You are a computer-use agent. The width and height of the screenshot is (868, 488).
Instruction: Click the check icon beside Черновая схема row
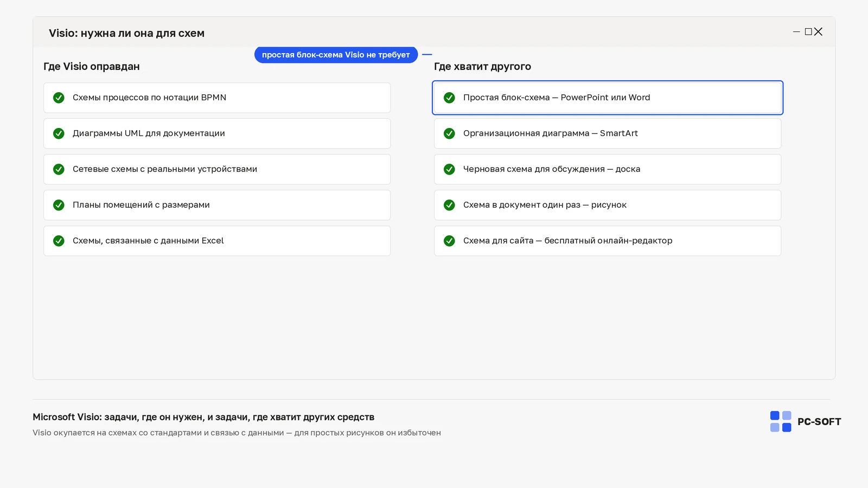(449, 169)
